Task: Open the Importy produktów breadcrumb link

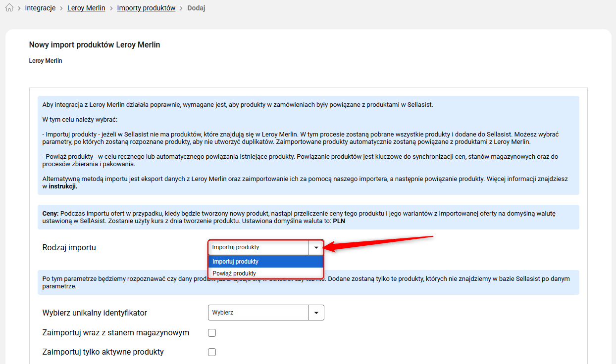Action: (146, 8)
